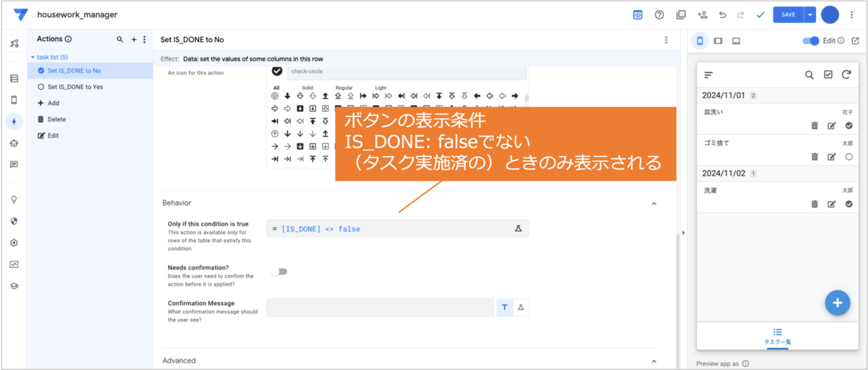This screenshot has height=370, width=868.
Task: Open the Intelligence lightbulb sidebar icon
Action: coord(14,199)
